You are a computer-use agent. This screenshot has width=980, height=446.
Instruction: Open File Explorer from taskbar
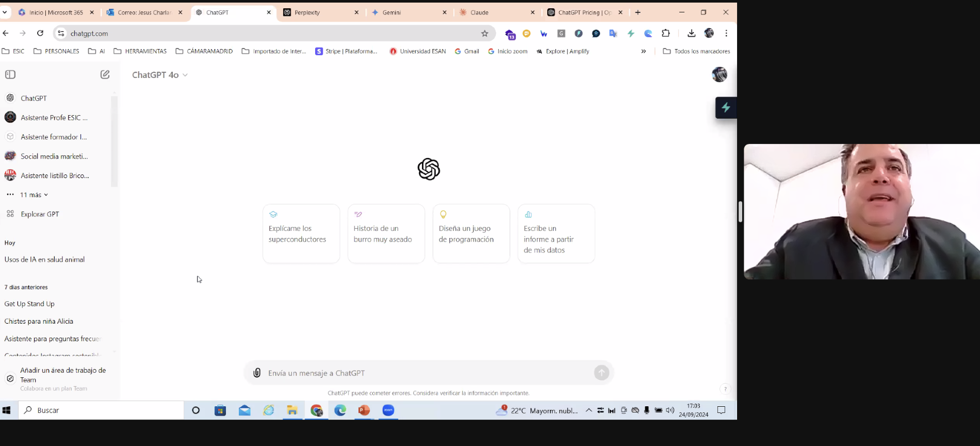(292, 410)
